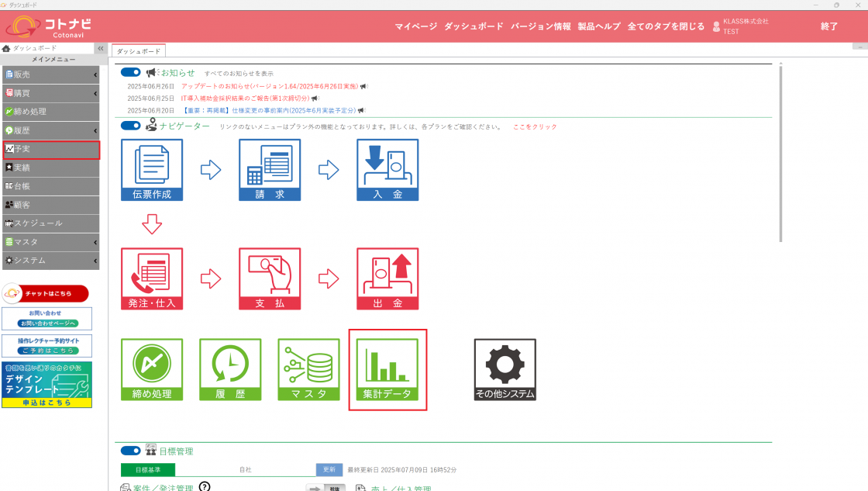Screen dimensions: 868x491
Task: Collapse the sidebar with double chevron
Action: [100, 49]
